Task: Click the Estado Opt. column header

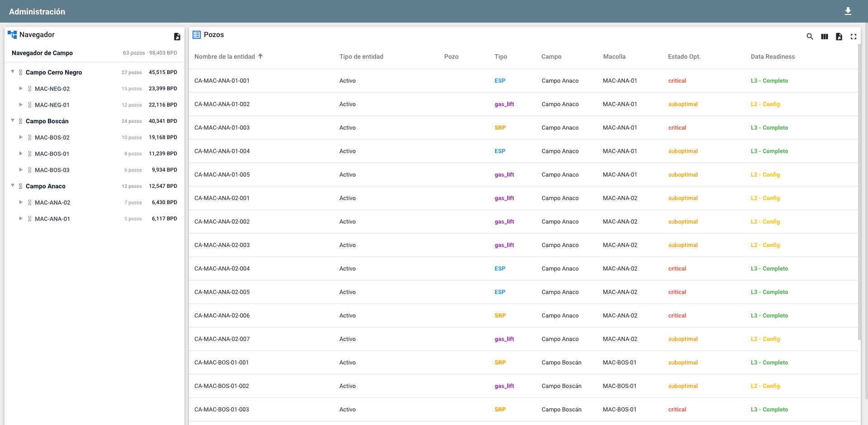Action: tap(684, 56)
